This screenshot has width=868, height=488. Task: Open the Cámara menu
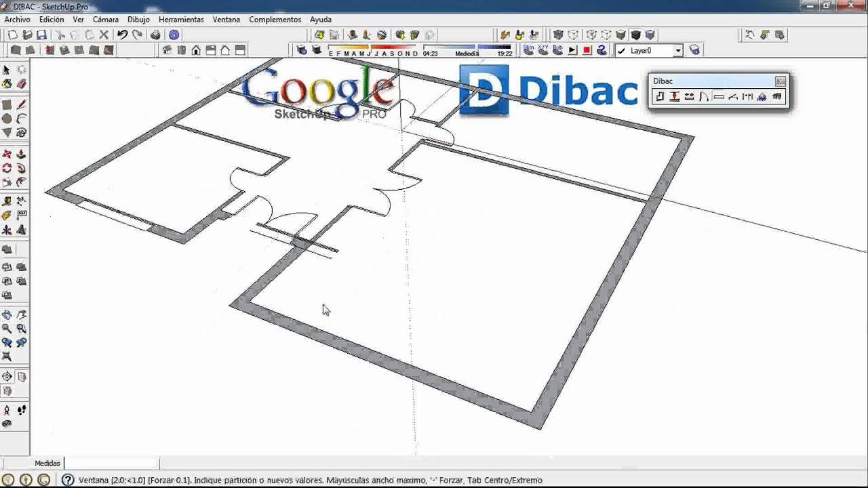[x=106, y=20]
